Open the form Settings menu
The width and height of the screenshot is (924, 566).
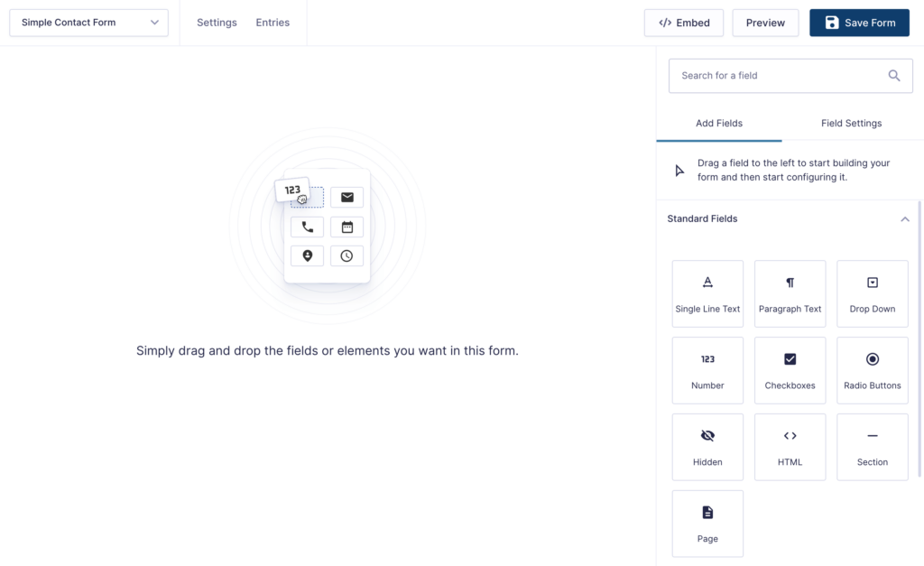[x=217, y=23]
